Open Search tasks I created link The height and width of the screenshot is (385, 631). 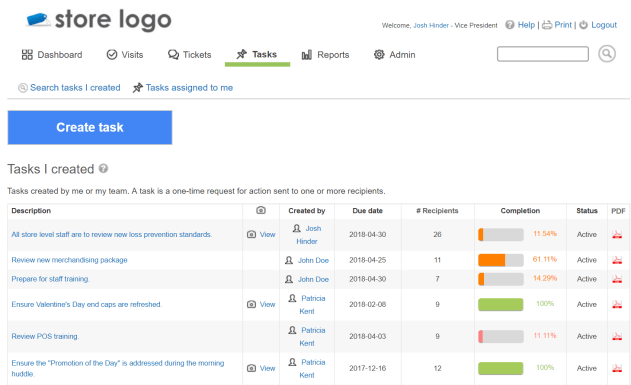(75, 88)
